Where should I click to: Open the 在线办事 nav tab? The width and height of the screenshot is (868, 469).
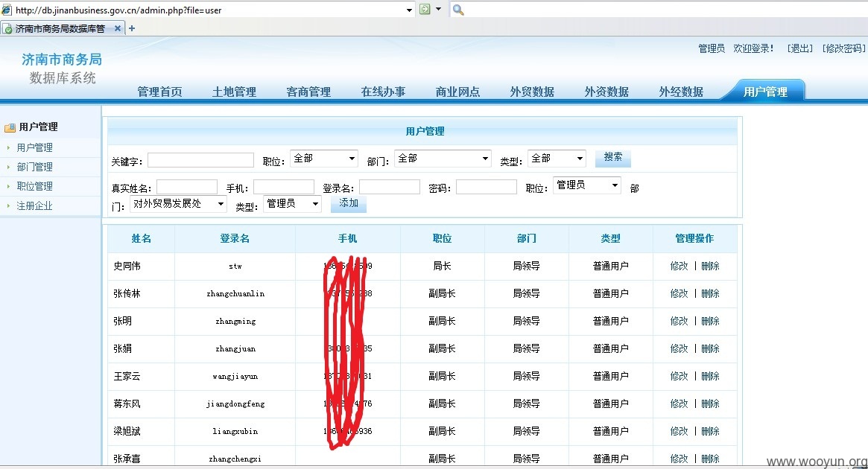coord(383,92)
